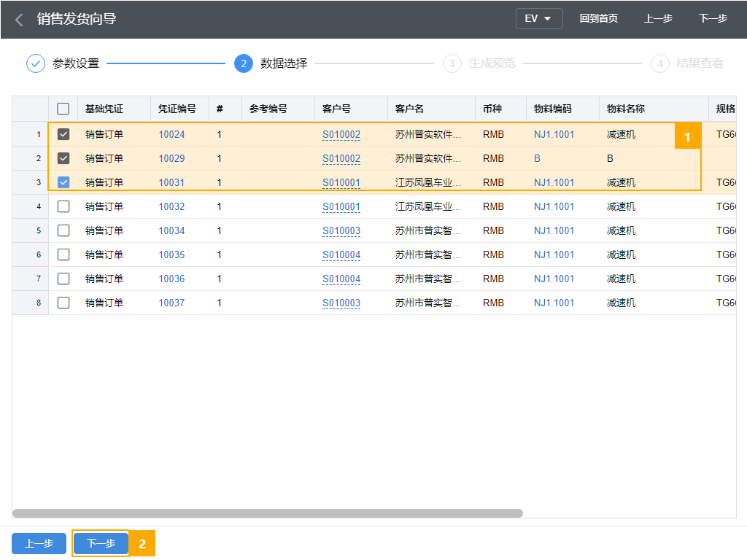Click 回到首页 in the header

point(598,18)
